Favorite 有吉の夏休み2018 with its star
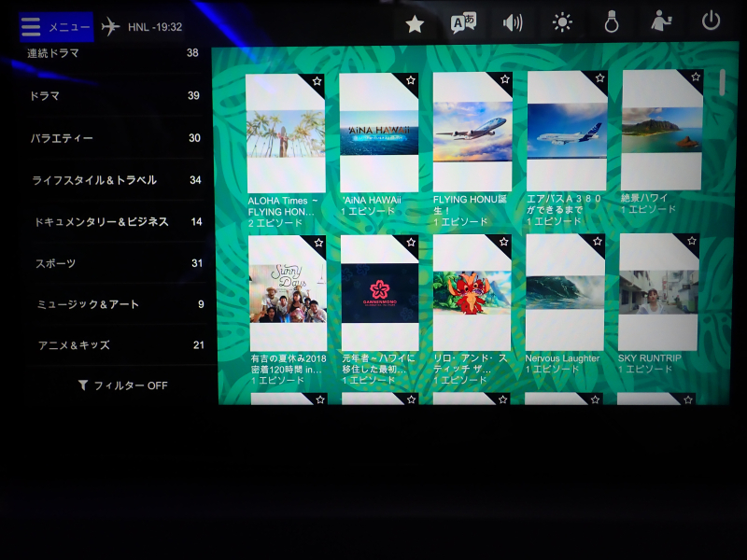 click(x=318, y=243)
